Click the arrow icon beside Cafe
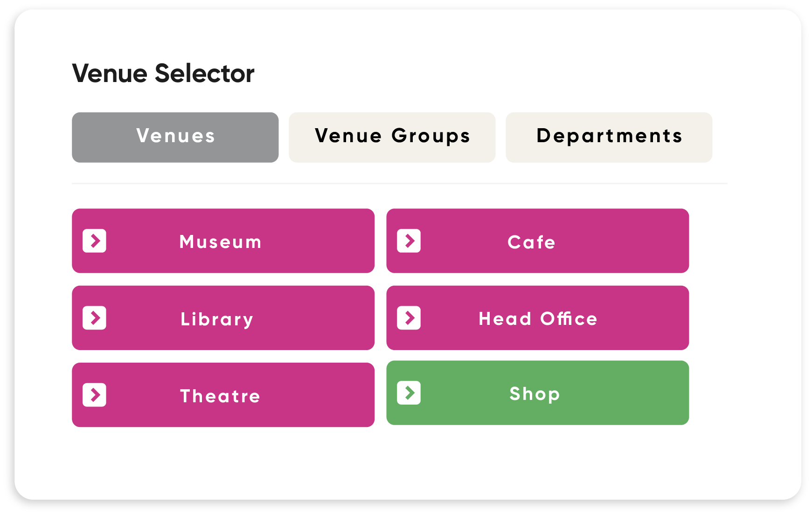Image resolution: width=812 pixels, height=516 pixels. coord(409,241)
